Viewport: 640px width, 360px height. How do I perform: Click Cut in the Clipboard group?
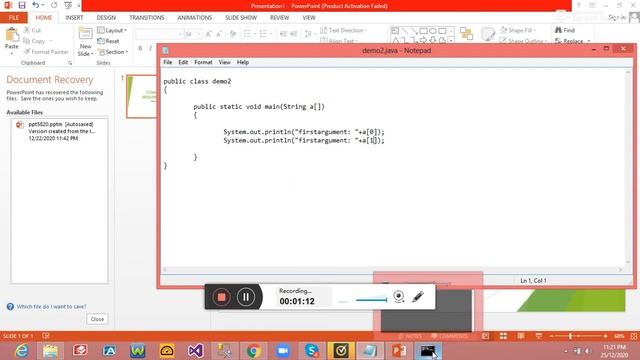pos(32,30)
